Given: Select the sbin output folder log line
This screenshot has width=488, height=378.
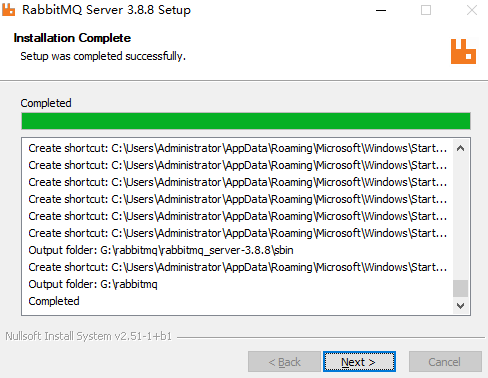Looking at the screenshot, I should pos(161,250).
